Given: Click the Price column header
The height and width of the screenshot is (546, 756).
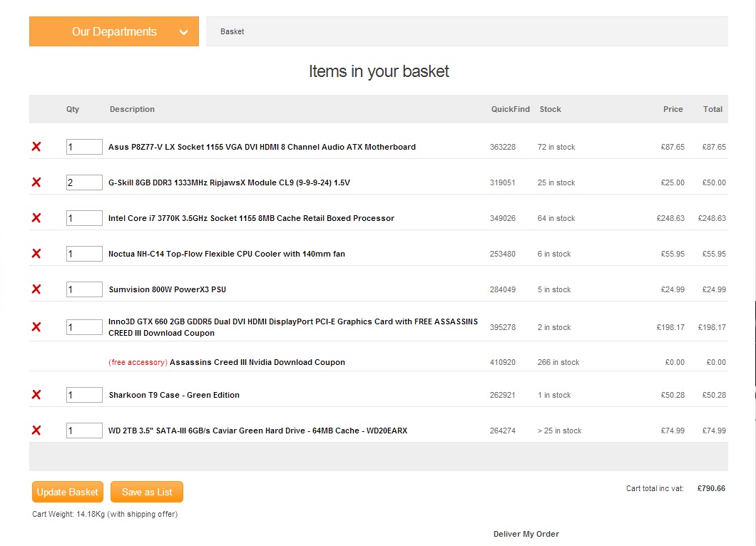Looking at the screenshot, I should [x=673, y=109].
